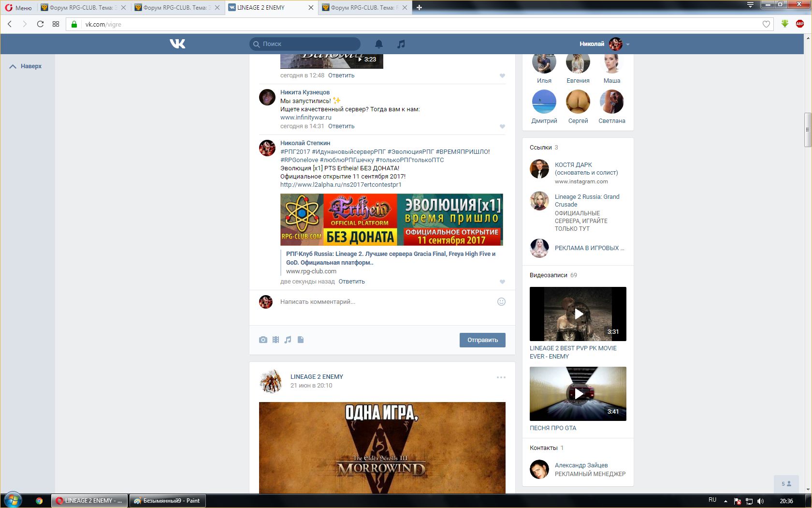Screen dimensions: 812x508
Task: Open the РЕКЛАМА В ИГРОВЫХ link
Action: (589, 248)
